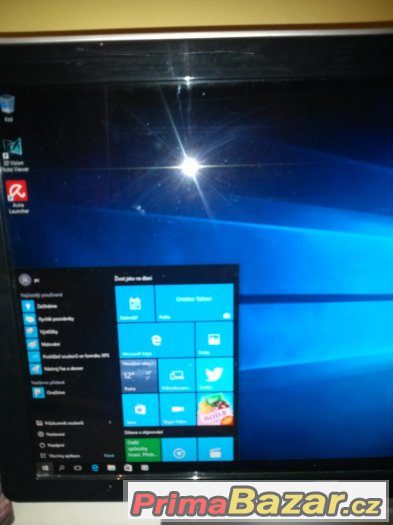Screen dimensions: 393x525
Task: Open the Paint entry in most used list
Action: click(44, 344)
